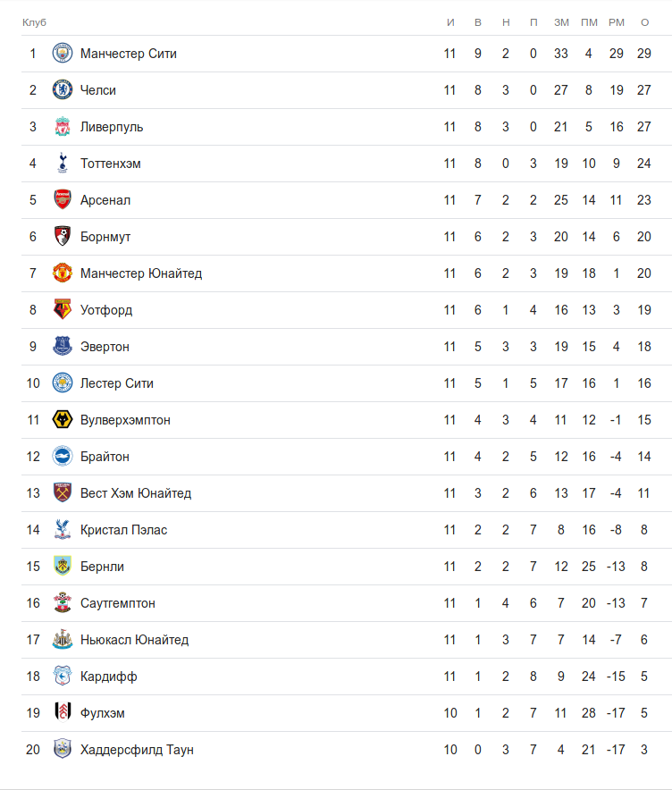
Task: Open the Манчестер Юнайтед team link
Action: [x=141, y=273]
